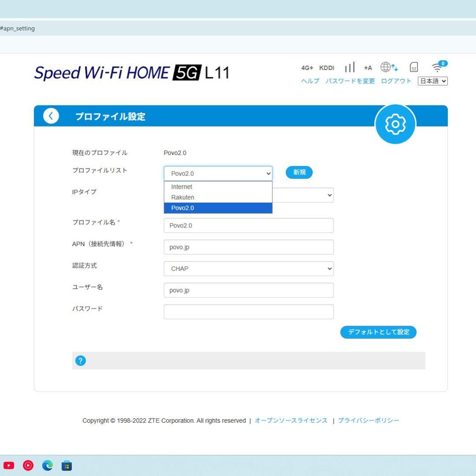Click the globe network status icon
The width and height of the screenshot is (476, 476).
click(x=389, y=67)
